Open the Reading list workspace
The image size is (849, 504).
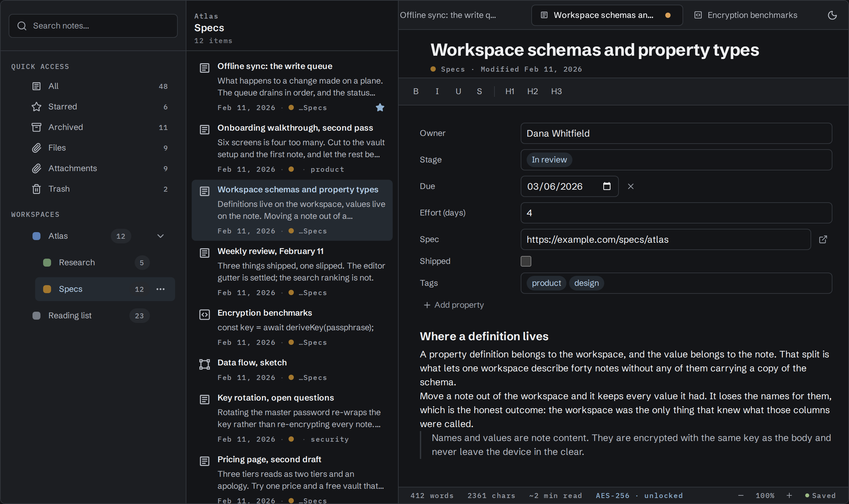(x=99, y=316)
